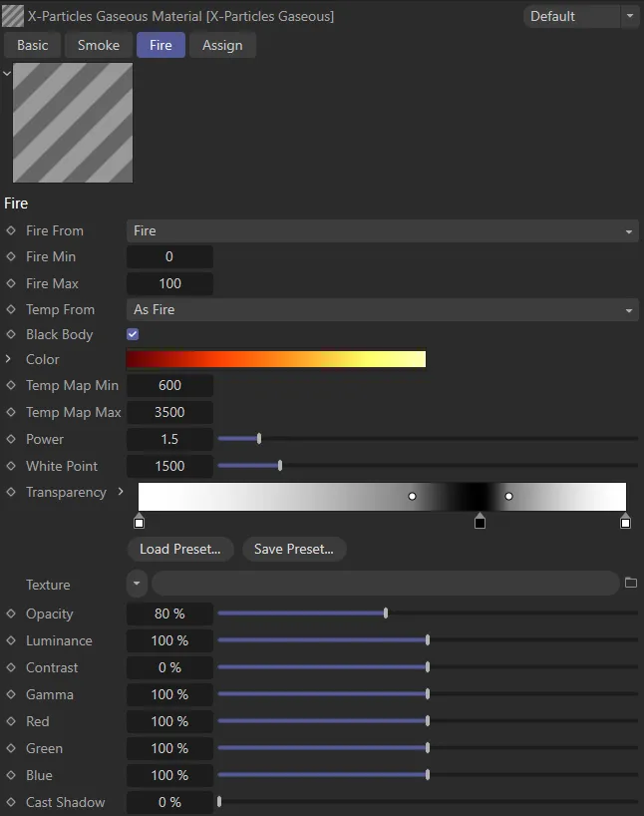Toggle keyframe diamond for Red
This screenshot has height=816, width=644.
[x=11, y=721]
